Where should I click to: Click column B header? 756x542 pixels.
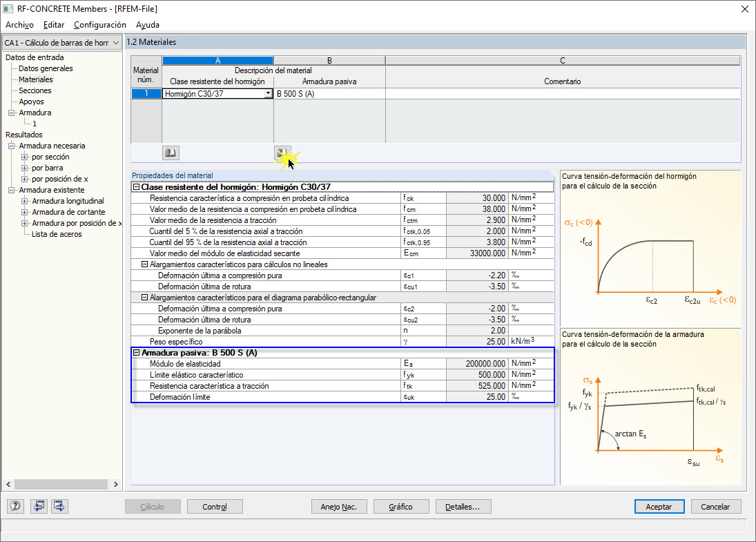point(329,60)
